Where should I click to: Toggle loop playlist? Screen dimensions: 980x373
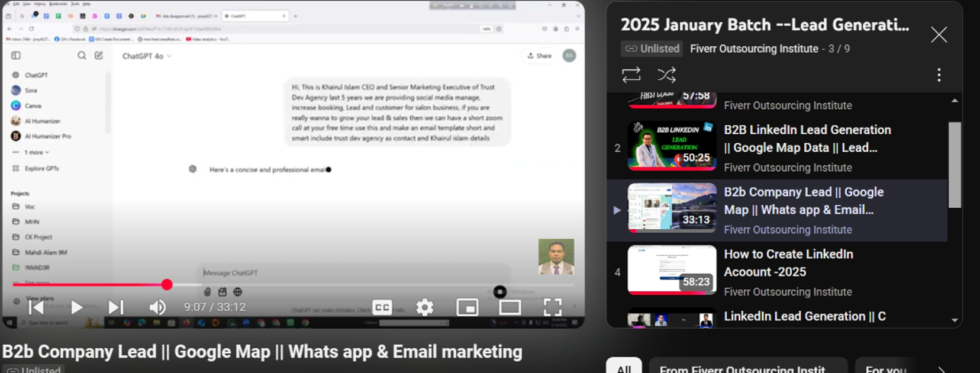[631, 75]
